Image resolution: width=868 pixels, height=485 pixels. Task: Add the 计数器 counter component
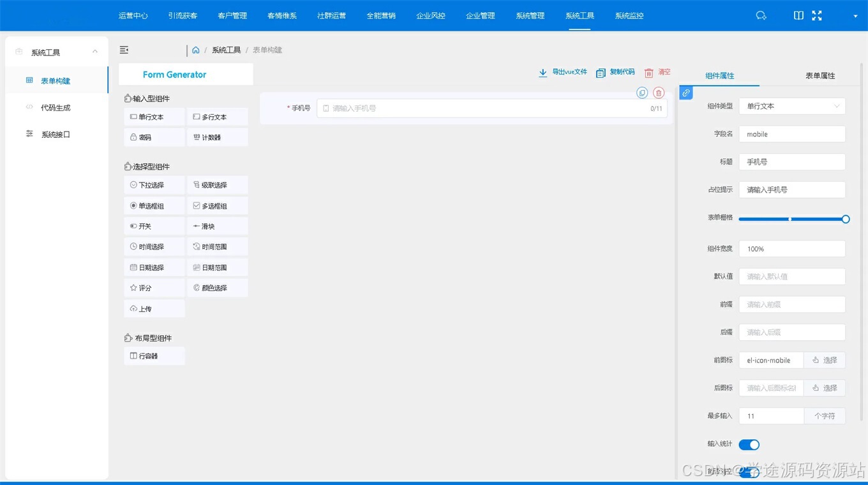(x=218, y=137)
